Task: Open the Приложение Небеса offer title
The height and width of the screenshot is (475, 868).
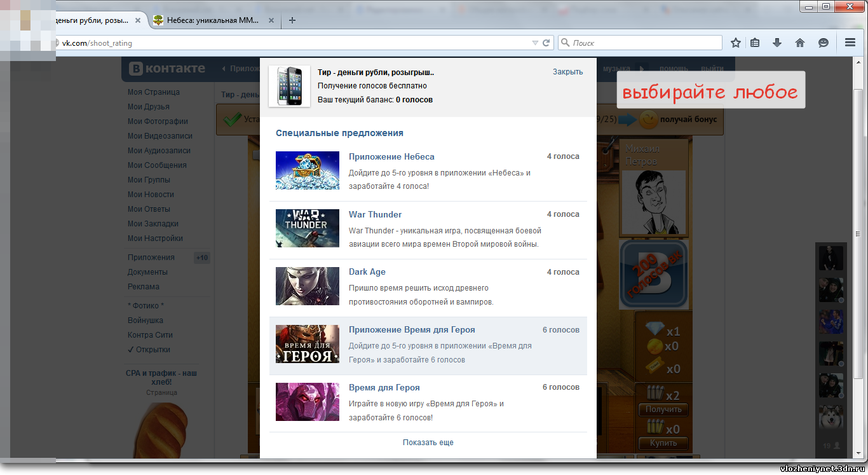Action: [x=391, y=156]
